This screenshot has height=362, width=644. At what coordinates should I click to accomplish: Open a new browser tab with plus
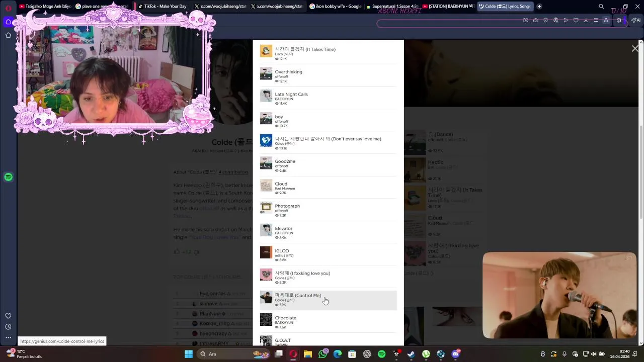539,7
